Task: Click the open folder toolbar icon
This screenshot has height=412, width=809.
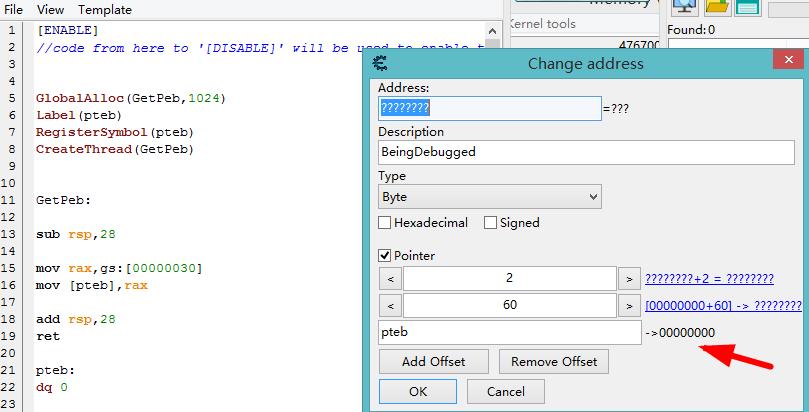Action: [717, 7]
